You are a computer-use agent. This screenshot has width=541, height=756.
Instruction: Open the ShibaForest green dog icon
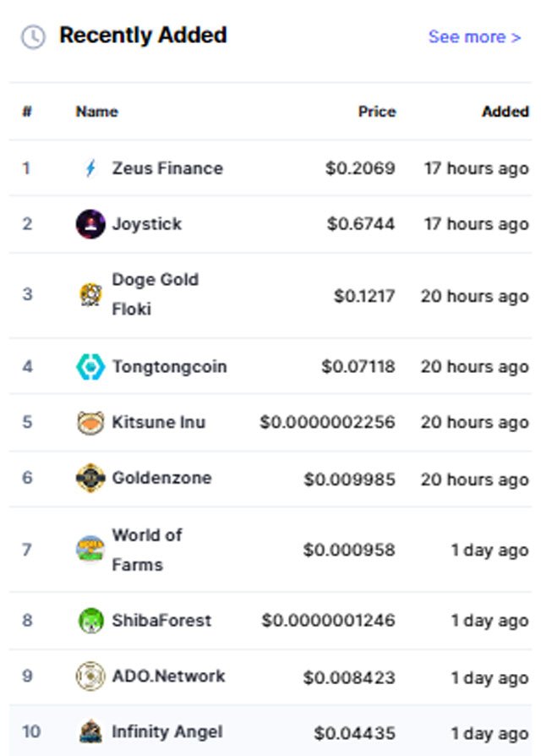pos(90,621)
